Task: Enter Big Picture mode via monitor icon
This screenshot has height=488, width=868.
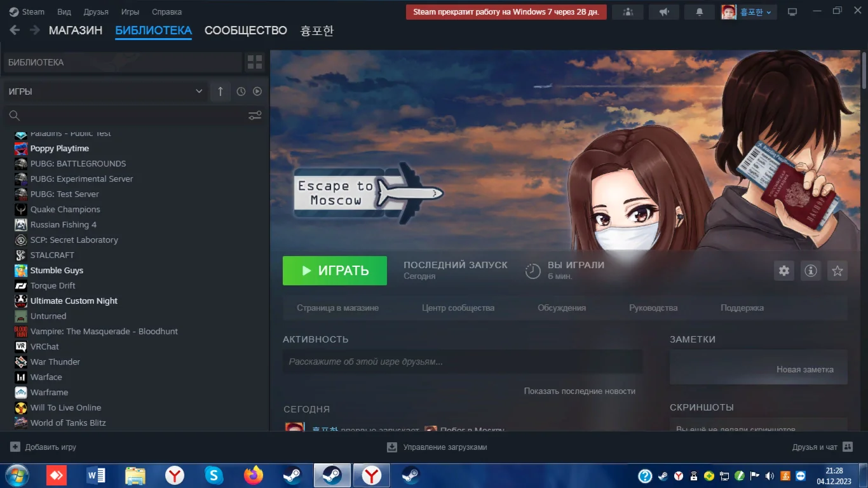Action: click(792, 12)
